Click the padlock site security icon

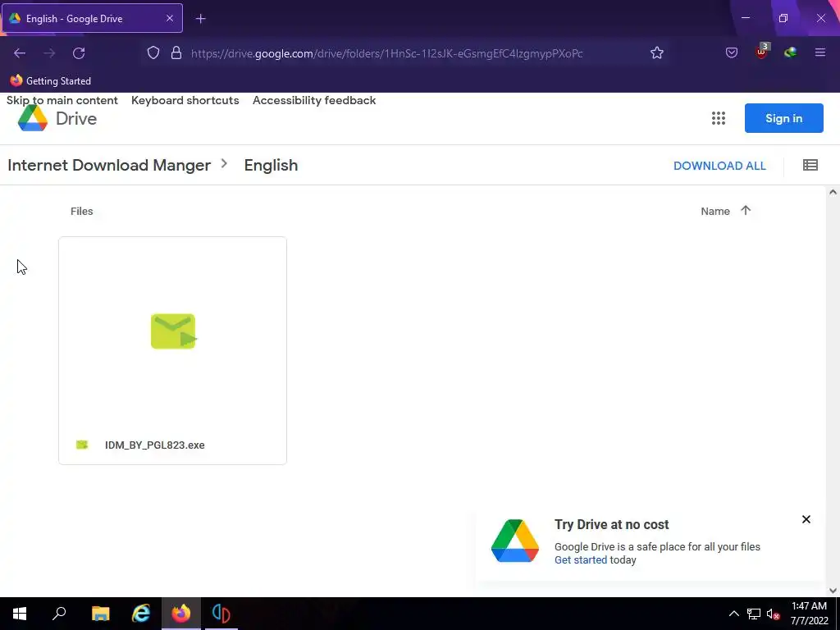pos(176,52)
